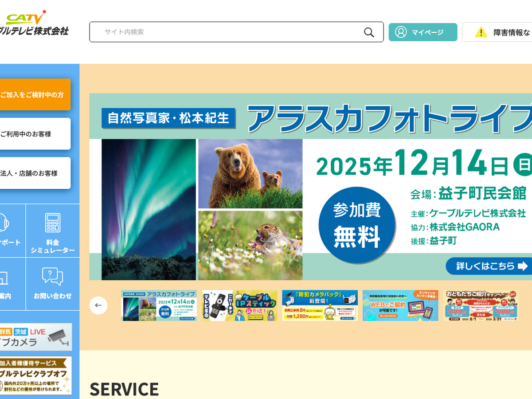Select ご利用中のお客様 menu item

(35, 134)
